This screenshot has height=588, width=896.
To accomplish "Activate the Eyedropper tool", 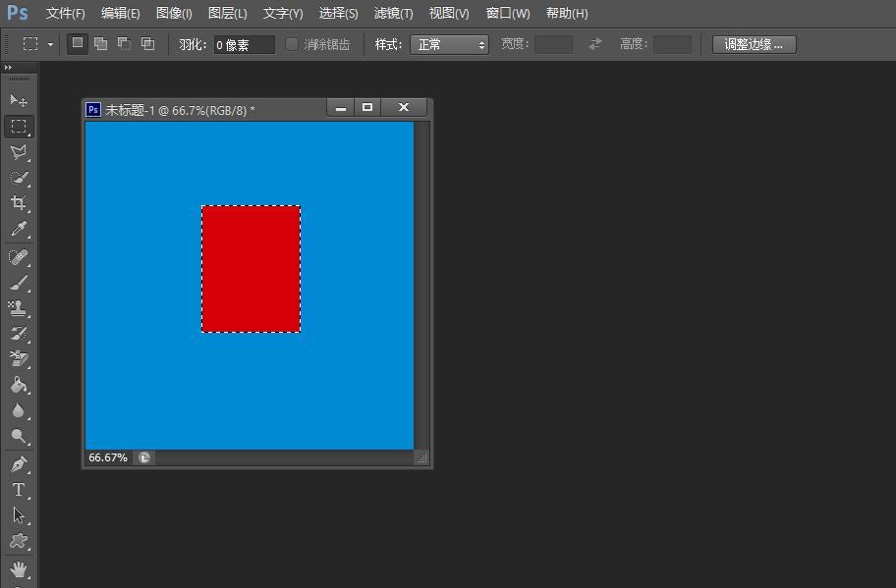I will click(20, 228).
